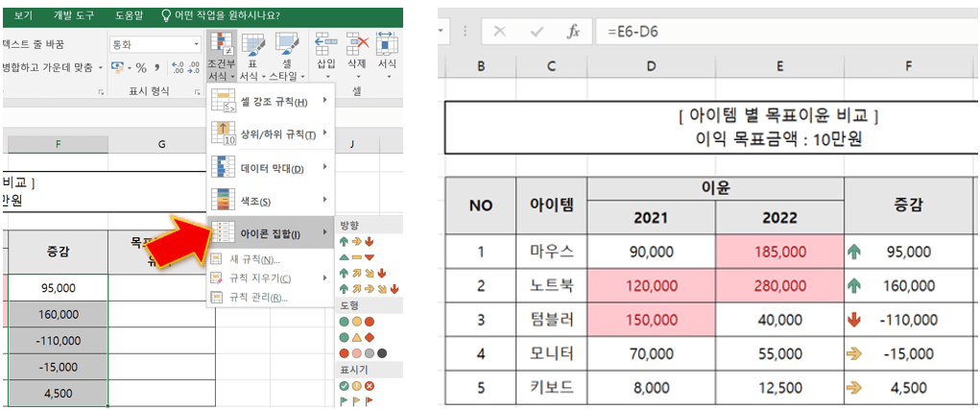This screenshot has height=410, width=980.
Task: Apply the accounting number format icon
Action: coord(116,67)
